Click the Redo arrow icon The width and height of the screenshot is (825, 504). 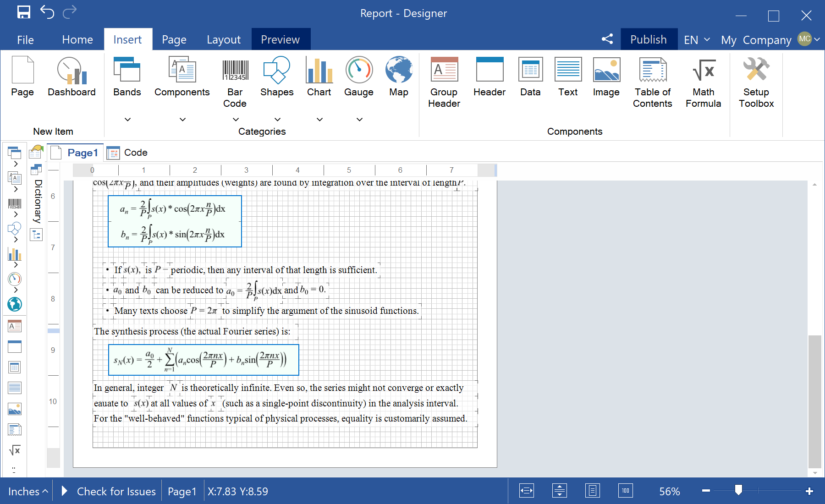[x=69, y=12]
